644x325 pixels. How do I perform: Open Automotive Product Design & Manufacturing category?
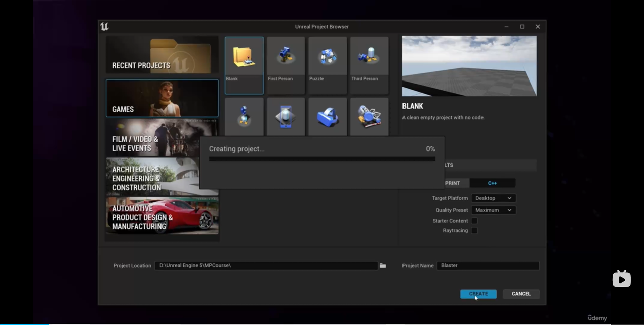(162, 216)
